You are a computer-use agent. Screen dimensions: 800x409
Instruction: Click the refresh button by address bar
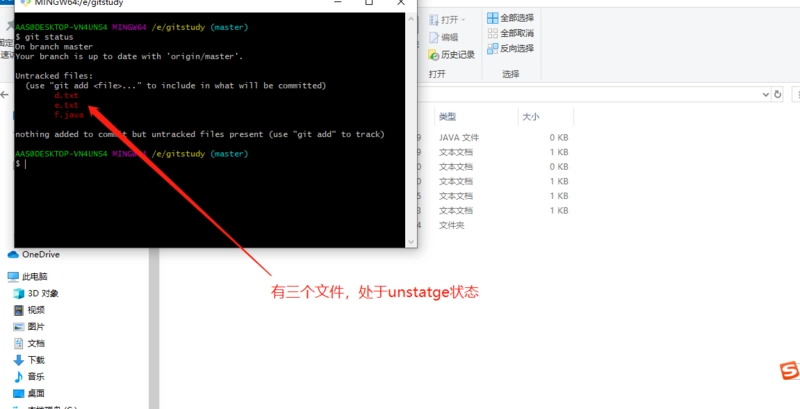click(x=778, y=94)
